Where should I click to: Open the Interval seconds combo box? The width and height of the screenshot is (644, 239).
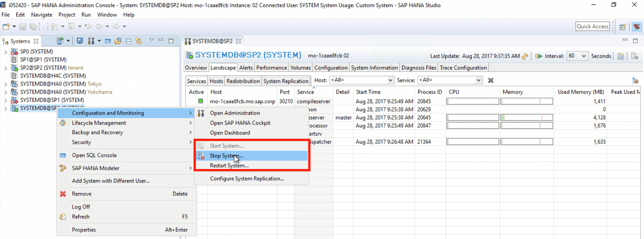578,56
